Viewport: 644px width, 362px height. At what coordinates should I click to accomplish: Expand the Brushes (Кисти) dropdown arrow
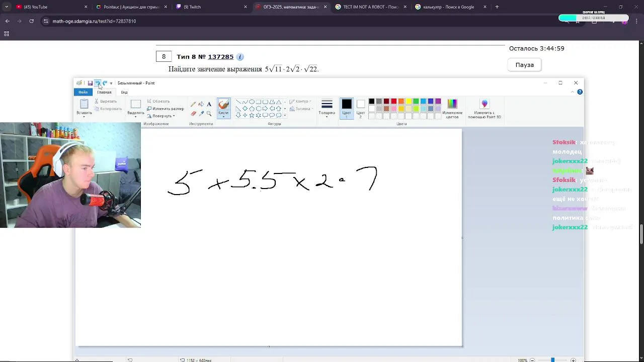coord(224,117)
